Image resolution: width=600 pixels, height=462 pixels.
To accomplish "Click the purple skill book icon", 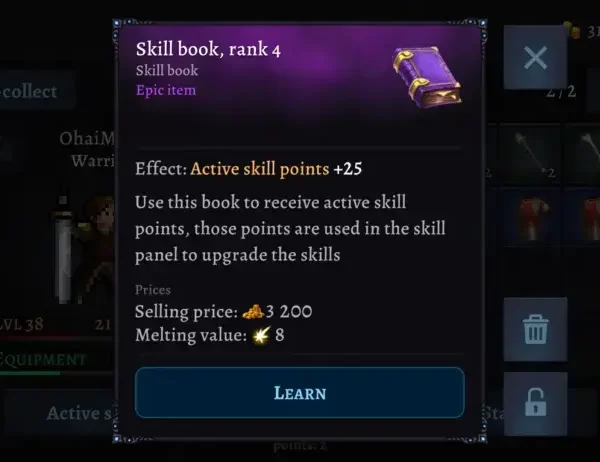I will [427, 77].
